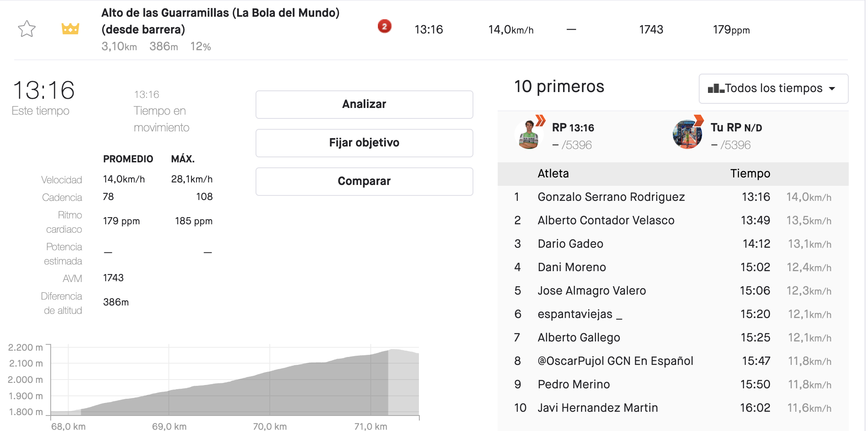
Task: Click the Comparar button
Action: [x=364, y=181]
